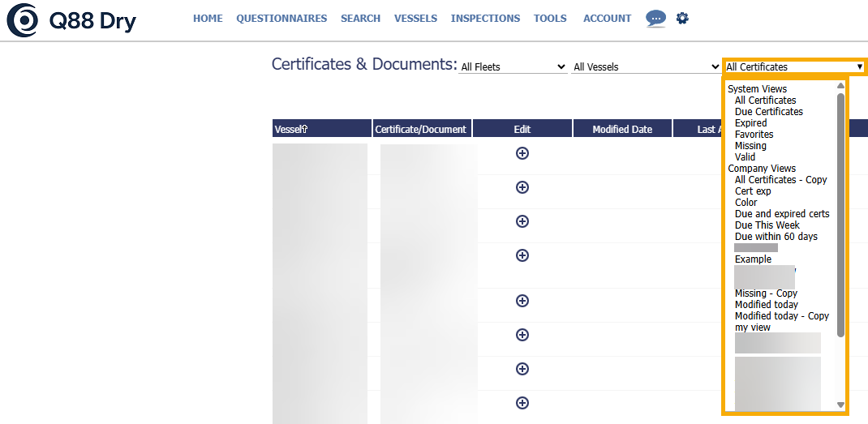The width and height of the screenshot is (868, 424).
Task: Sort by the Vessel column header
Action: (322, 128)
